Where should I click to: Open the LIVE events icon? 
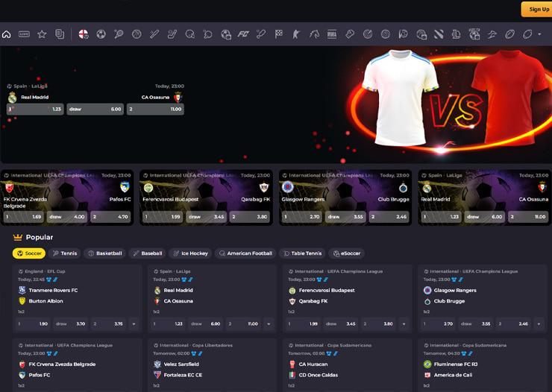[x=24, y=34]
